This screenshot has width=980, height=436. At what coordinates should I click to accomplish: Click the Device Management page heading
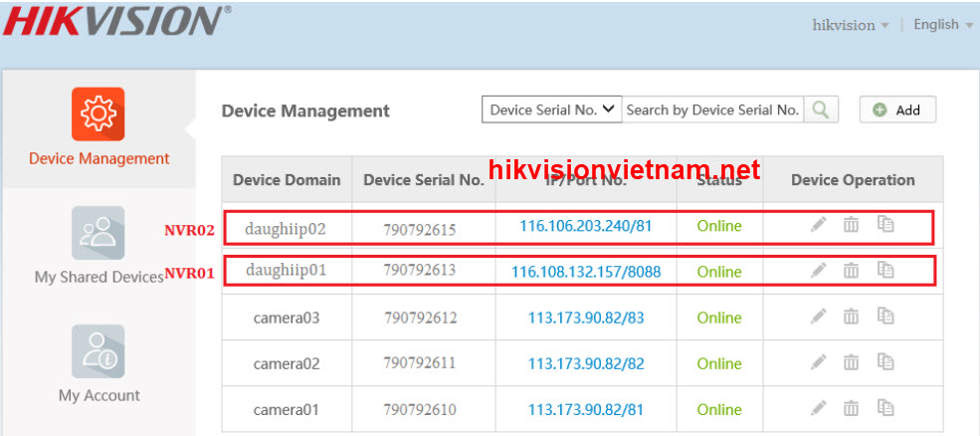[305, 110]
